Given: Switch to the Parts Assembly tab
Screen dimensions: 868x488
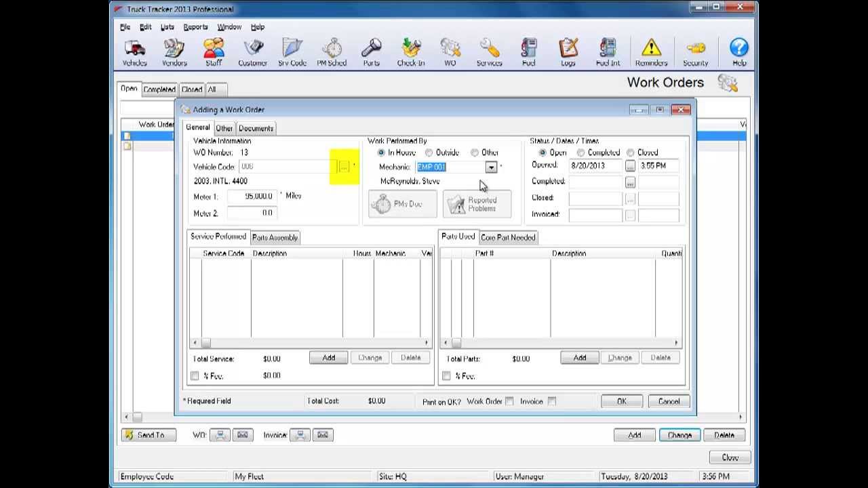Looking at the screenshot, I should point(275,237).
